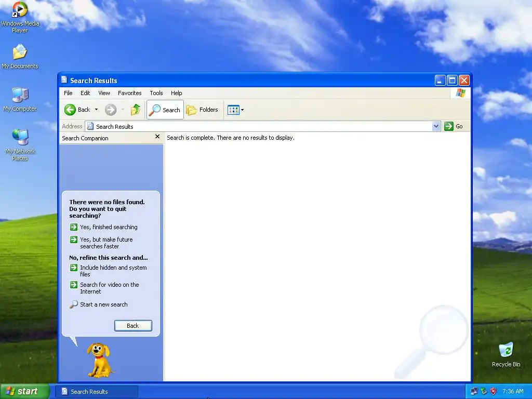Click the magnifier icon beside Start a new search
532x399 pixels.
click(x=74, y=304)
